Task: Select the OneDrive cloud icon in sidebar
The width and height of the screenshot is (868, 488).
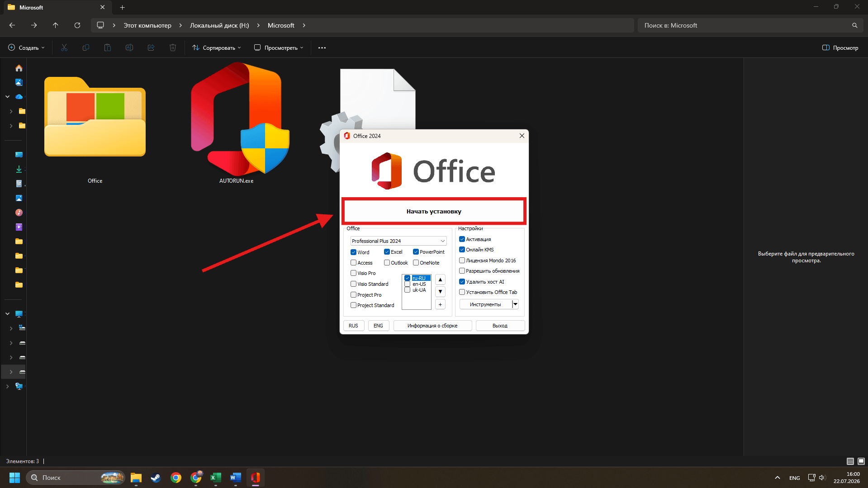Action: pos(19,97)
